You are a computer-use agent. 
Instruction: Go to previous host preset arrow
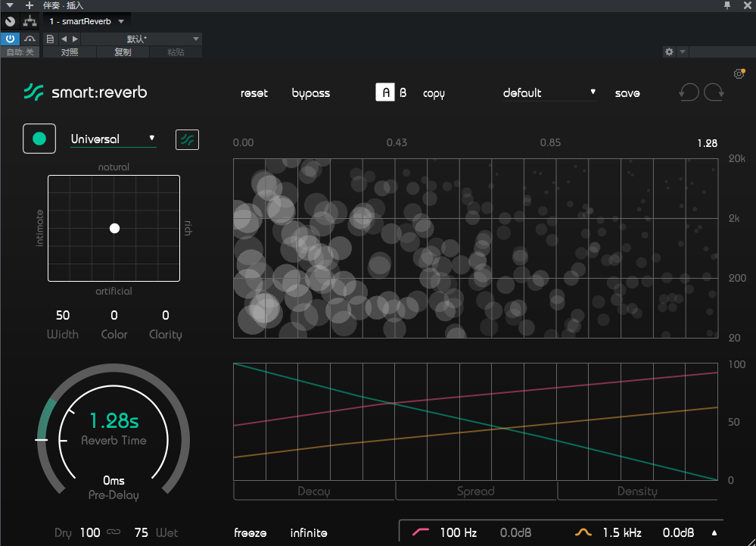(x=64, y=39)
